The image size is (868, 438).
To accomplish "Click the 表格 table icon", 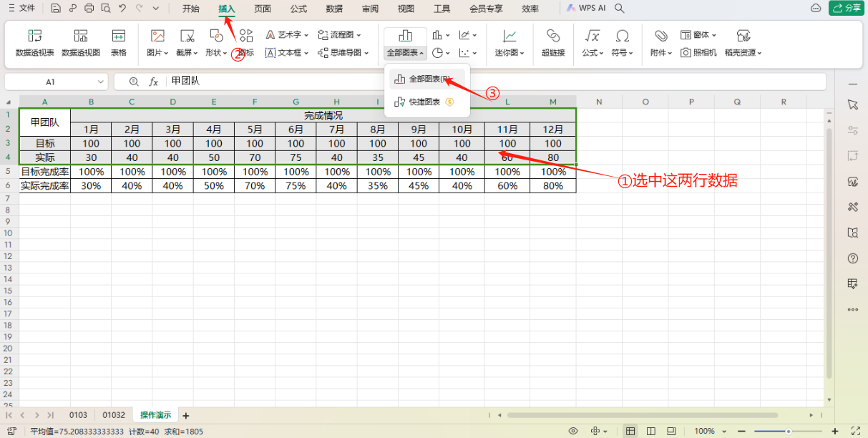I will [119, 43].
